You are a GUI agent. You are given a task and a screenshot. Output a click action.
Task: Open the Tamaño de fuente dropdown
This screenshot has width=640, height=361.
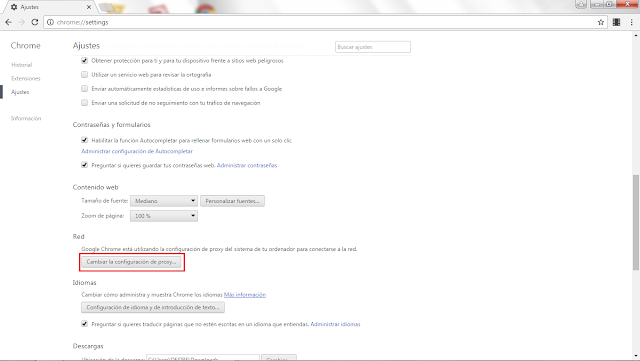click(164, 201)
